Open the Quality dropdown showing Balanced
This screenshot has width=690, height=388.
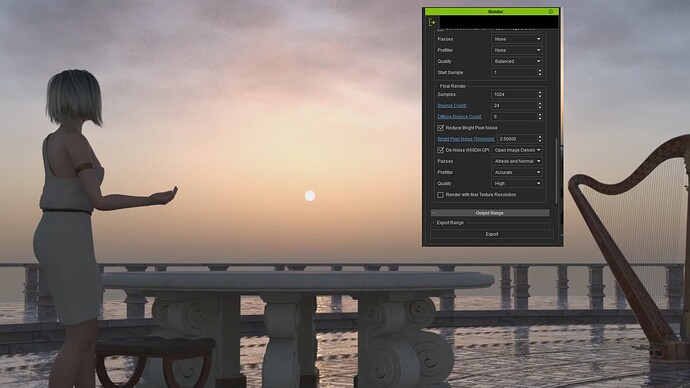517,61
